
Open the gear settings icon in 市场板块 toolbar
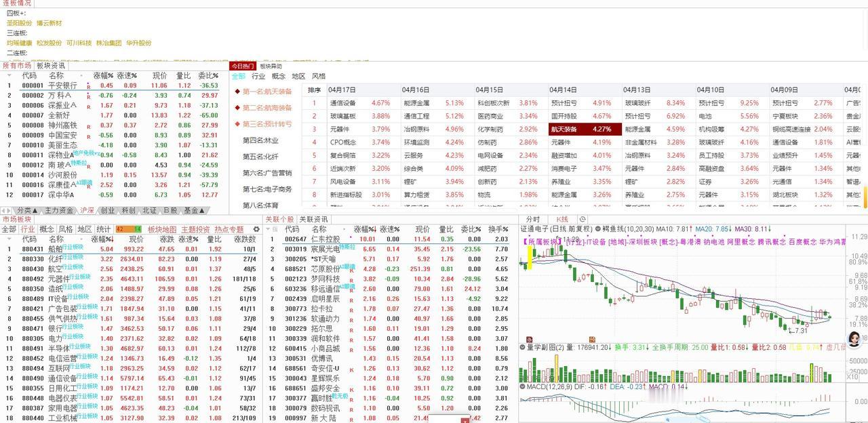click(256, 228)
